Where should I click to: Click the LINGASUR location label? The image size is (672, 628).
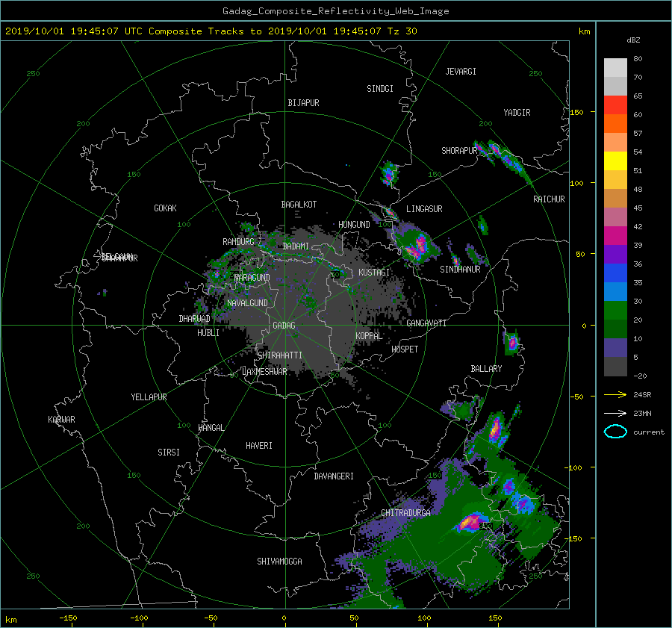pos(424,209)
